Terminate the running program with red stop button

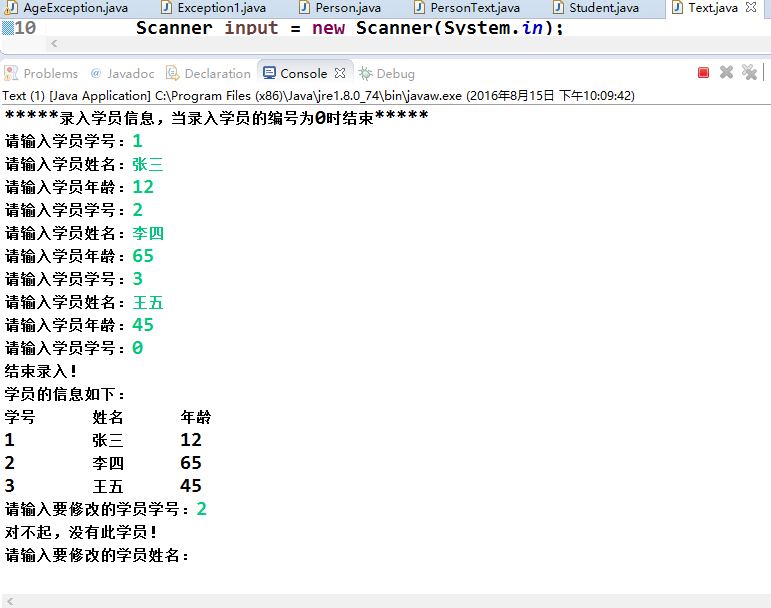[x=703, y=73]
